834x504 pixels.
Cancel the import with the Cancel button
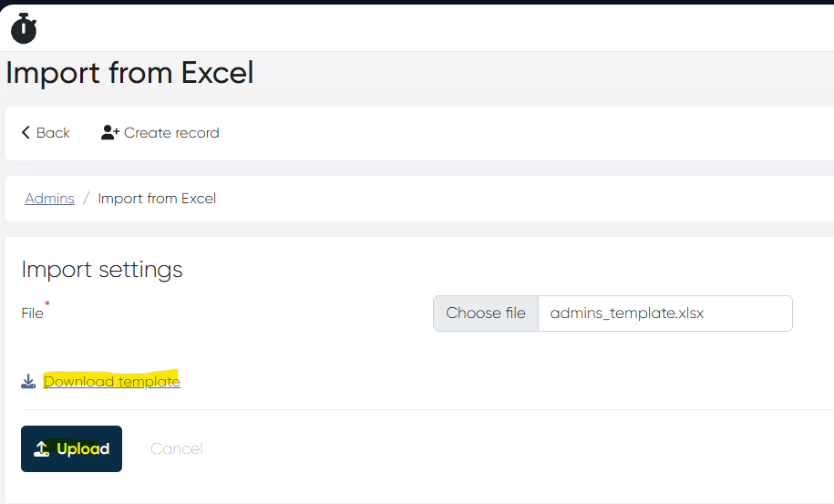(176, 448)
